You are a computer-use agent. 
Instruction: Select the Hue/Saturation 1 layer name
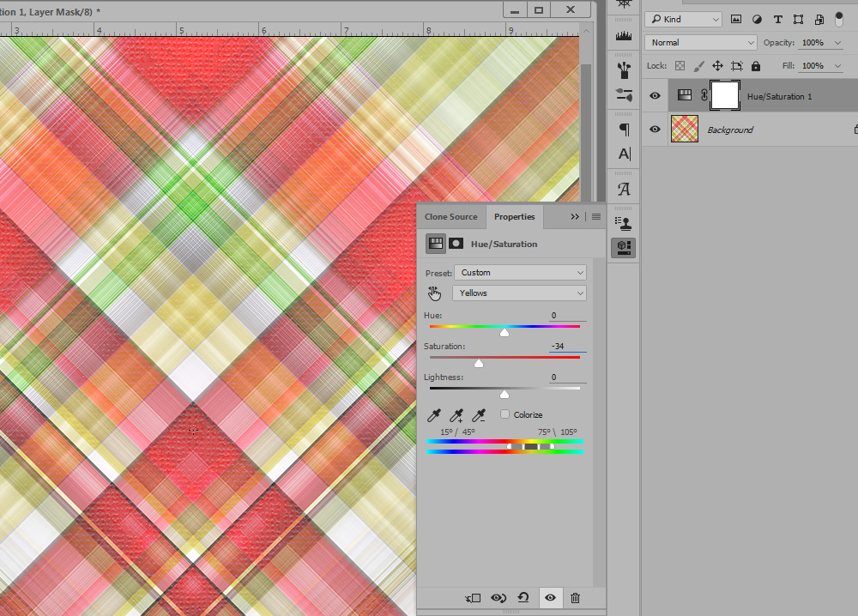point(779,96)
